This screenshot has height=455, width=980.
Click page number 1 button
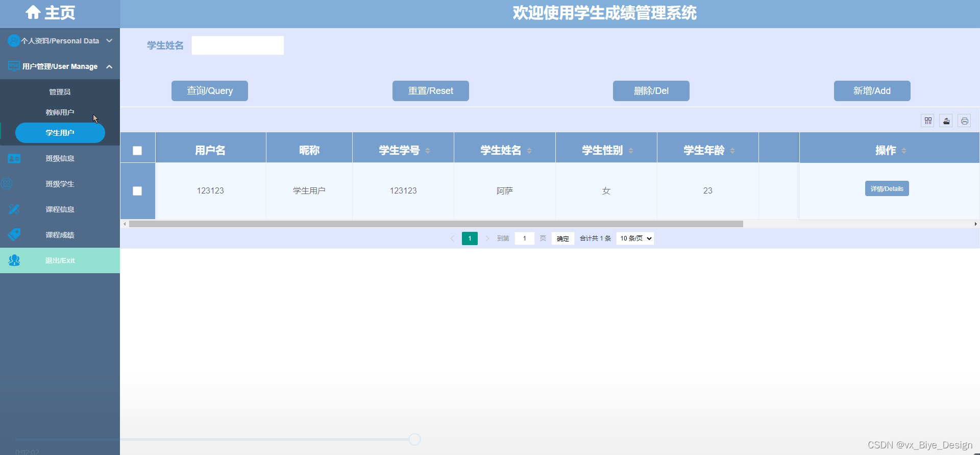470,238
